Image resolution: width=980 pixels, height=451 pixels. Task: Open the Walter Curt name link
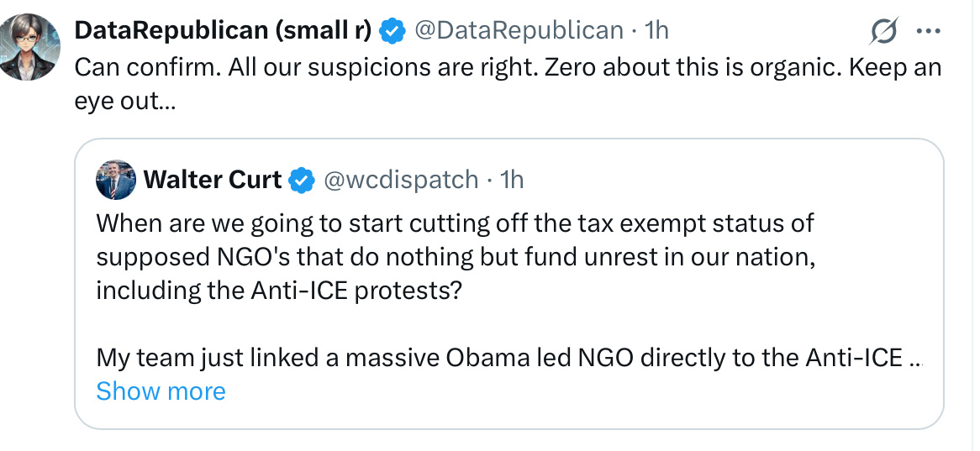213,180
